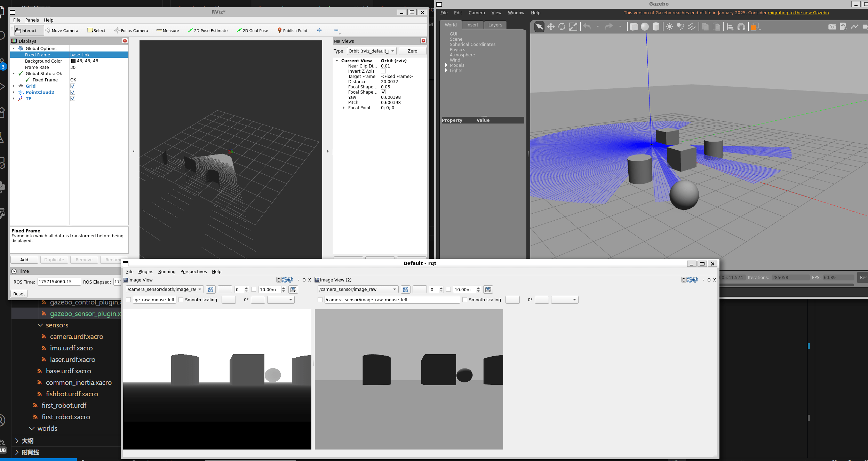Image resolution: width=868 pixels, height=461 pixels.
Task: Expand the Models tree in Gazebo
Action: click(446, 65)
